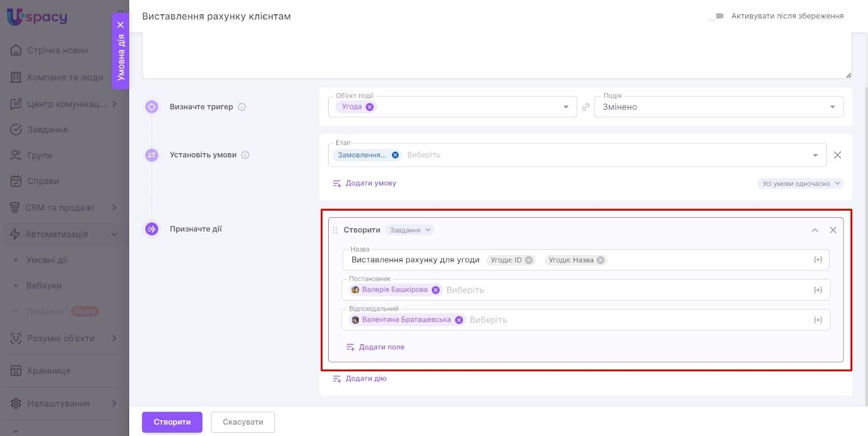This screenshot has width=868, height=436.
Task: Open the 'Завдання' action type dropdown
Action: pos(410,230)
